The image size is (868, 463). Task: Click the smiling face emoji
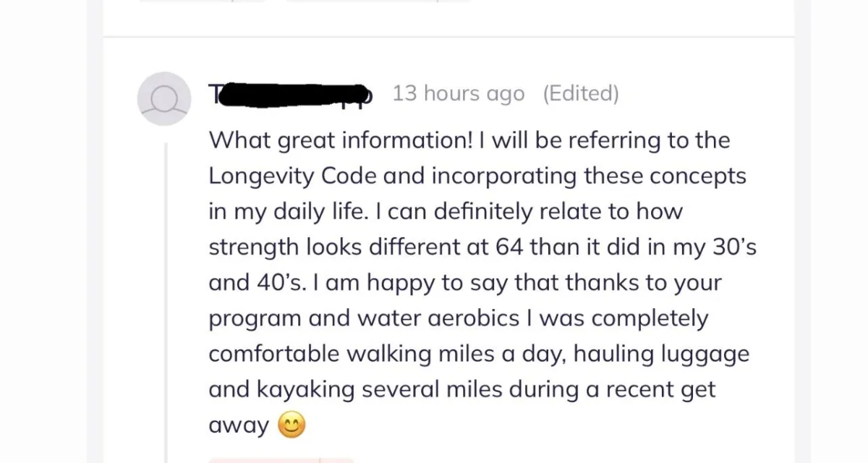[x=291, y=425]
